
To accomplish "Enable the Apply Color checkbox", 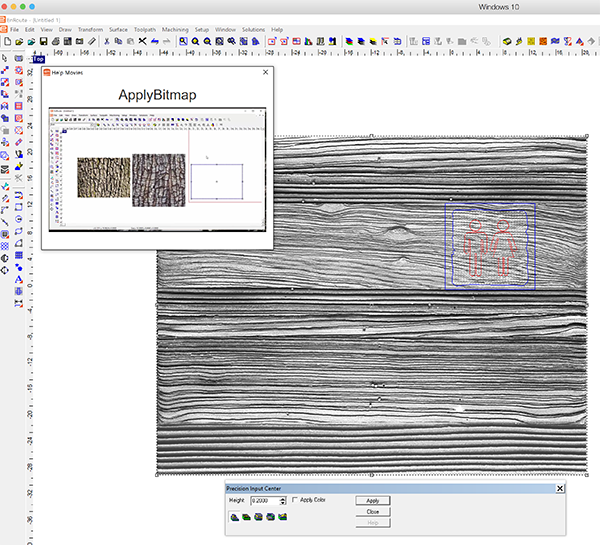I will pyautogui.click(x=294, y=500).
